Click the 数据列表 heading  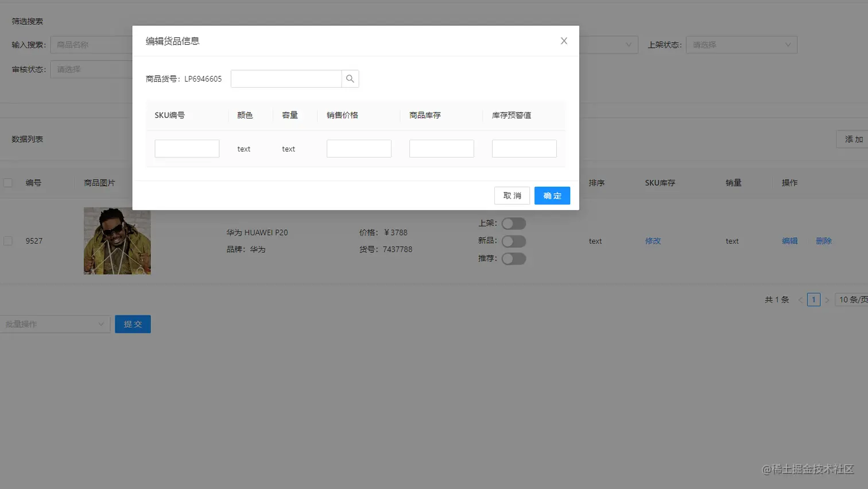[x=28, y=139]
